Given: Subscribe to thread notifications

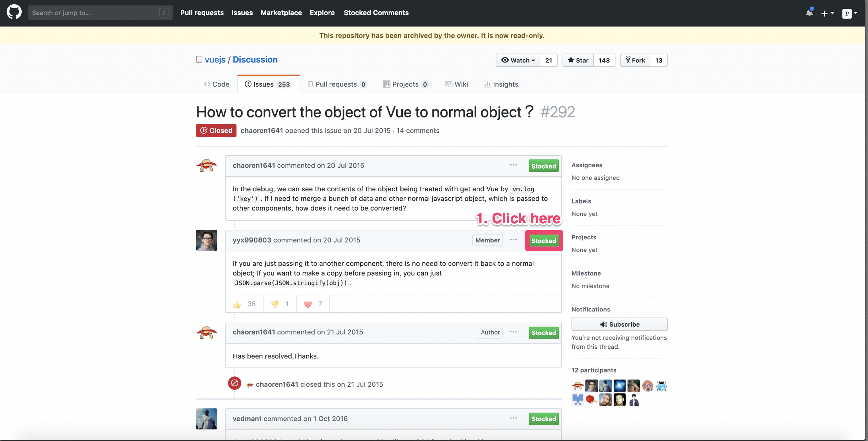Looking at the screenshot, I should tap(619, 324).
